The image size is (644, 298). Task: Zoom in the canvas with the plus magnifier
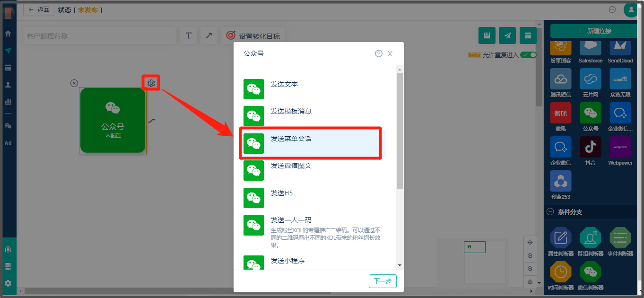[x=530, y=255]
